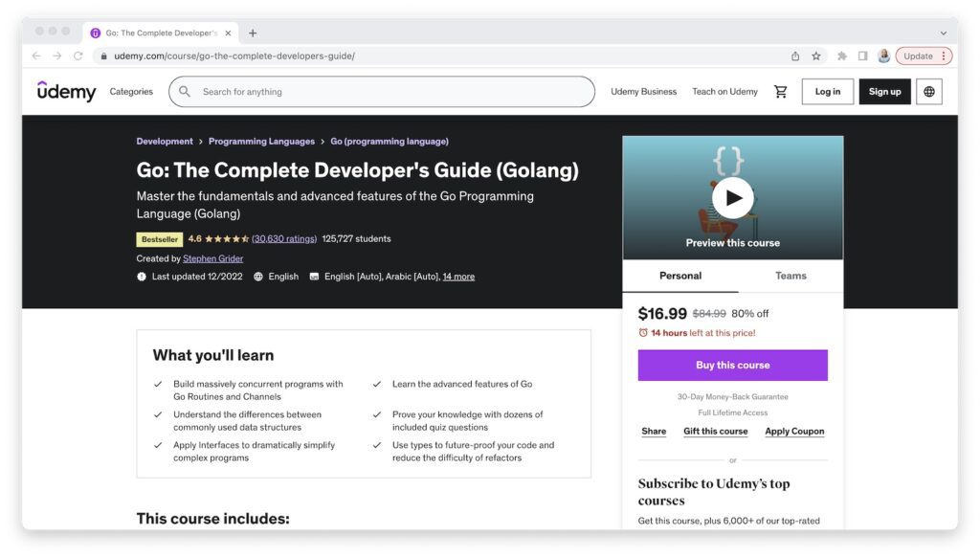The width and height of the screenshot is (980, 557).
Task: Click the Last updated alert icon
Action: pos(142,277)
